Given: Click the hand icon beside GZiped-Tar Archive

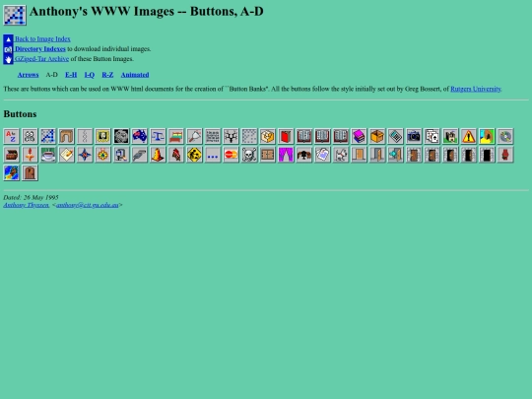Looking at the screenshot, I should tap(9, 59).
